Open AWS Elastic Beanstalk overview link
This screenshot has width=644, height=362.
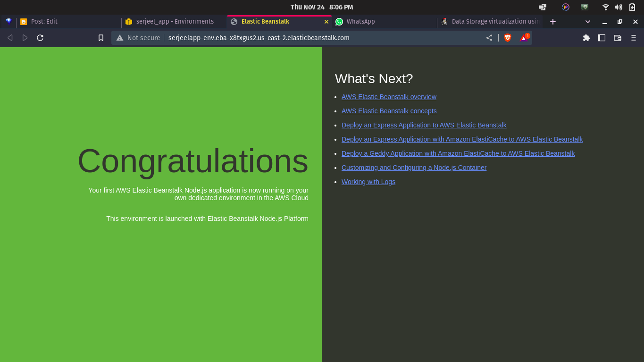pos(389,97)
